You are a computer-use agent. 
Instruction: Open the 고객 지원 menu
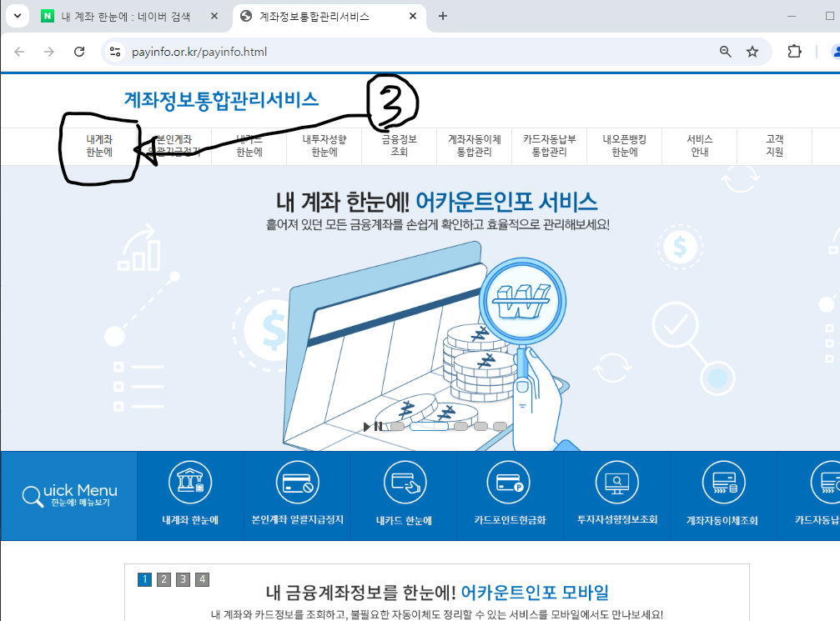point(775,146)
